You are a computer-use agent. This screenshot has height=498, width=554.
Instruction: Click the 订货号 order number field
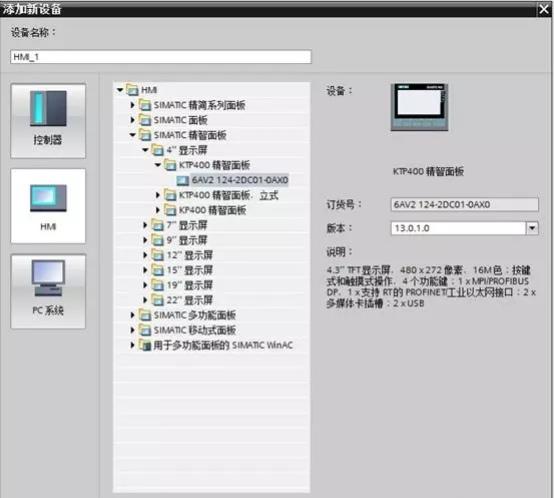pyautogui.click(x=464, y=204)
